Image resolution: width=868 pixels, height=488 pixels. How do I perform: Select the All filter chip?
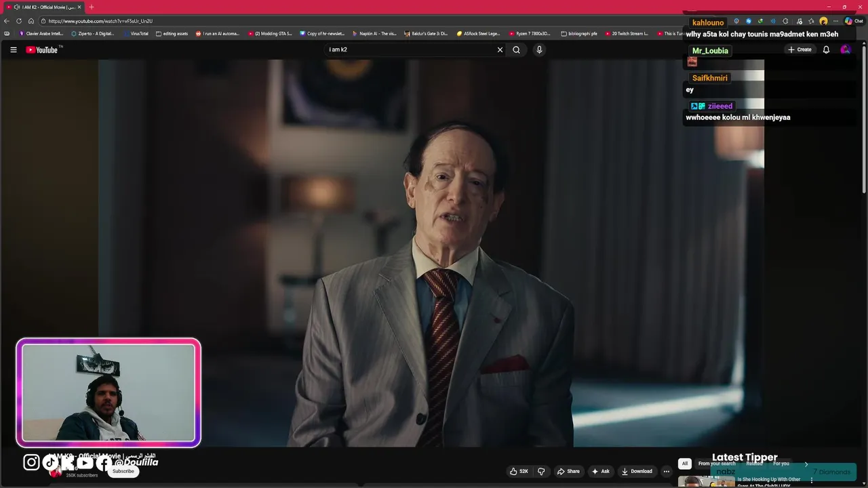click(x=685, y=464)
